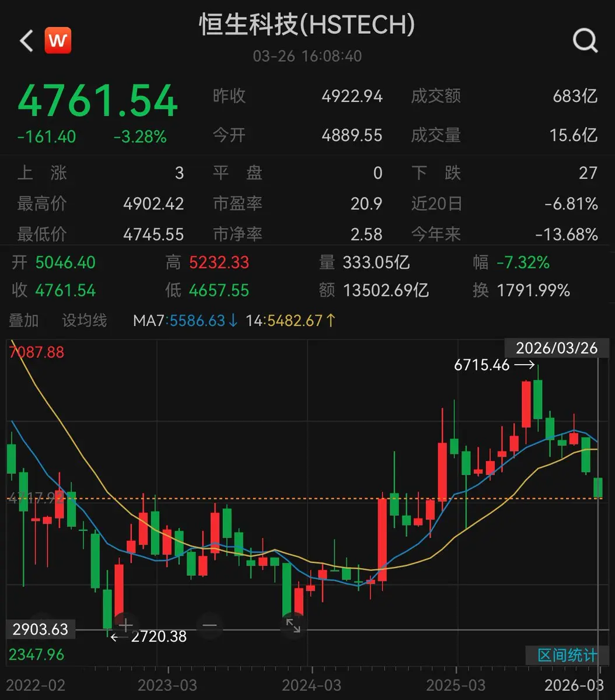615x700 pixels.
Task: Select 成交量 value 15.6亿
Action: coord(574,135)
